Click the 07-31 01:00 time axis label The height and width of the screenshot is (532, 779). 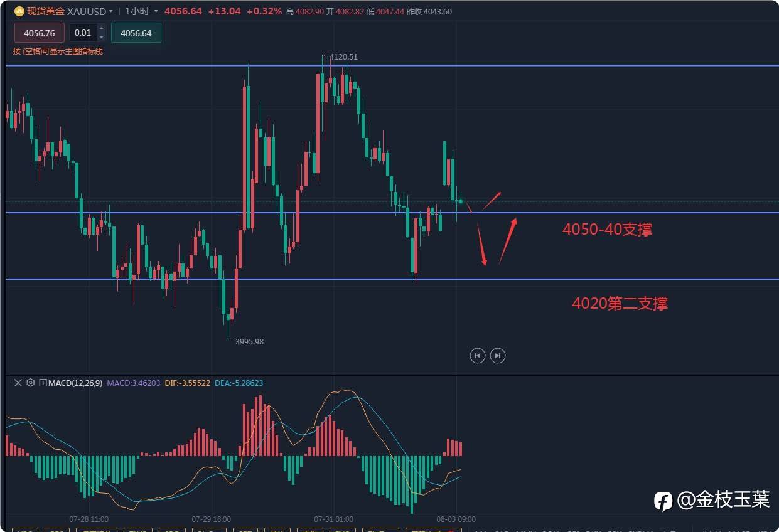(333, 519)
